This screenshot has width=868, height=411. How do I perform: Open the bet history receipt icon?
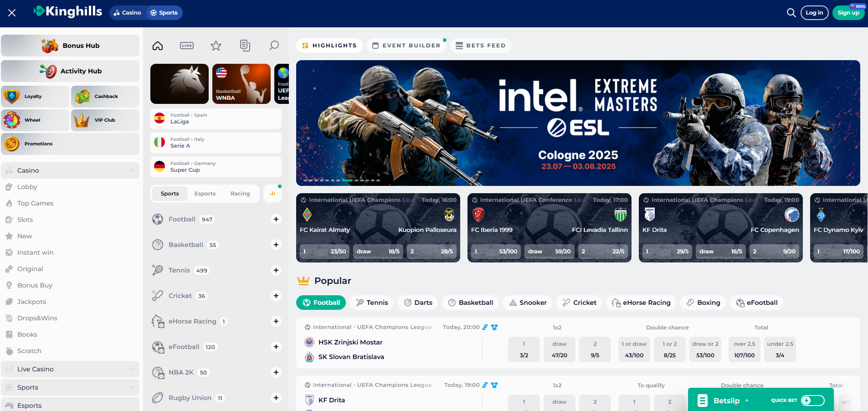coord(245,46)
